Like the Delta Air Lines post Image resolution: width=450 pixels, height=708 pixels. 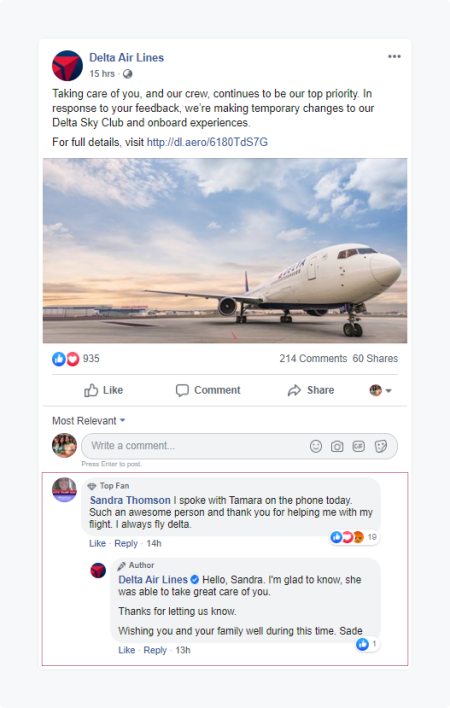pos(104,390)
